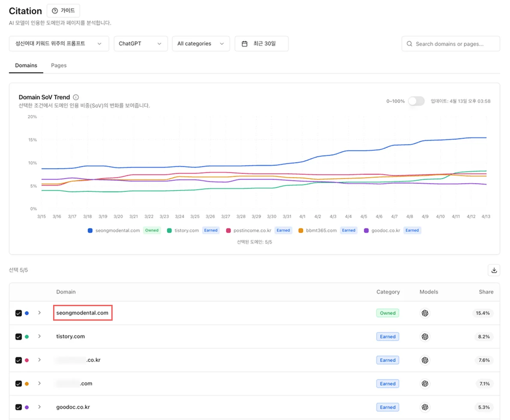Image resolution: width=510 pixels, height=420 pixels.
Task: Click the question mark 가이드 icon
Action: 54,11
